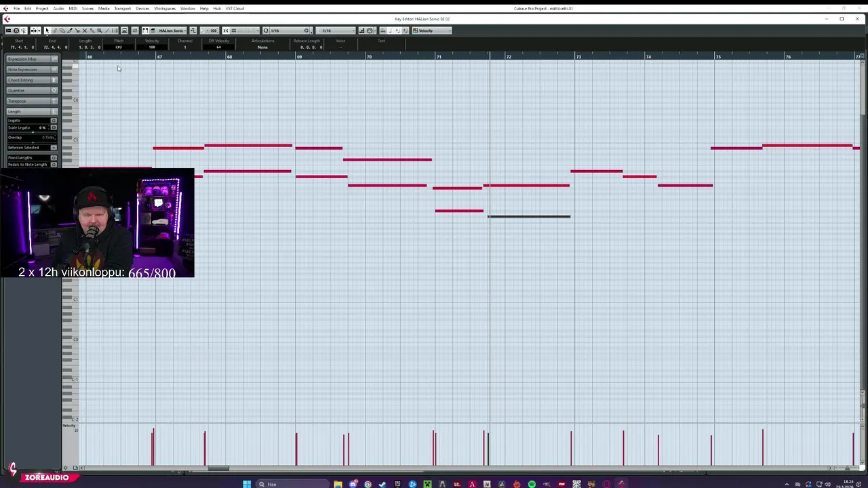Open the HALion Sonic part list dropdown
The width and height of the screenshot is (868, 488).
172,30
